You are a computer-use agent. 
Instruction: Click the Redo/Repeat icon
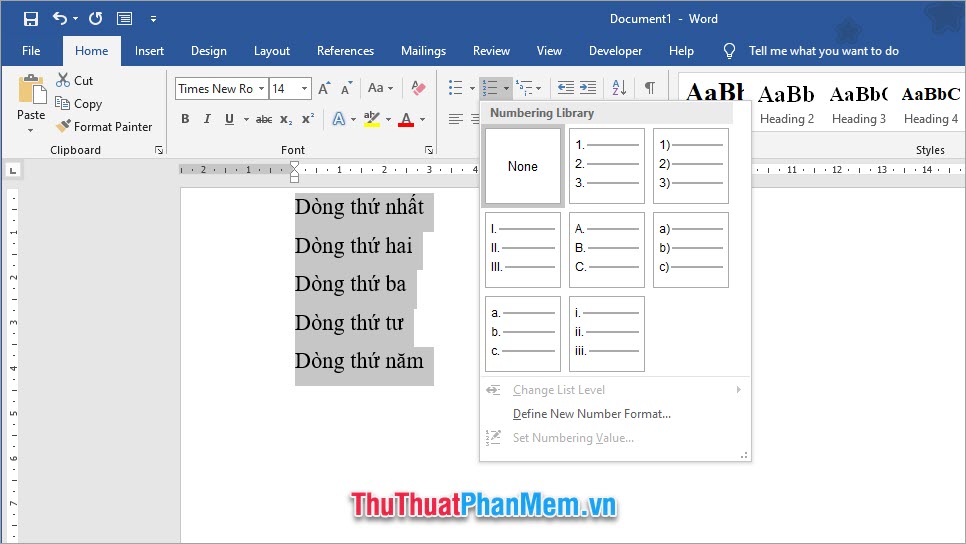pos(95,18)
